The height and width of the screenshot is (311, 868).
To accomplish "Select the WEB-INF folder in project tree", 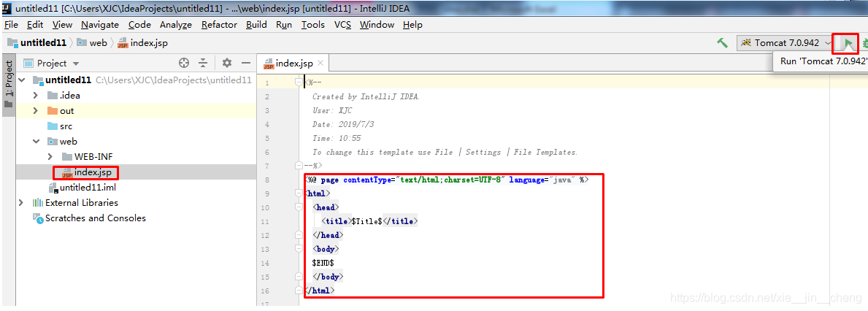I will click(x=88, y=157).
